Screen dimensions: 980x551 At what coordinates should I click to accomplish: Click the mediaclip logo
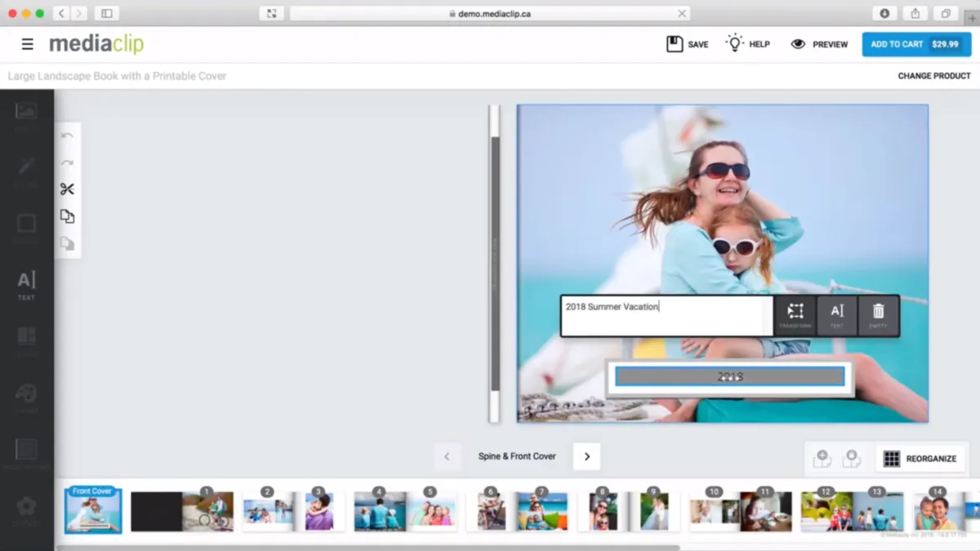96,44
